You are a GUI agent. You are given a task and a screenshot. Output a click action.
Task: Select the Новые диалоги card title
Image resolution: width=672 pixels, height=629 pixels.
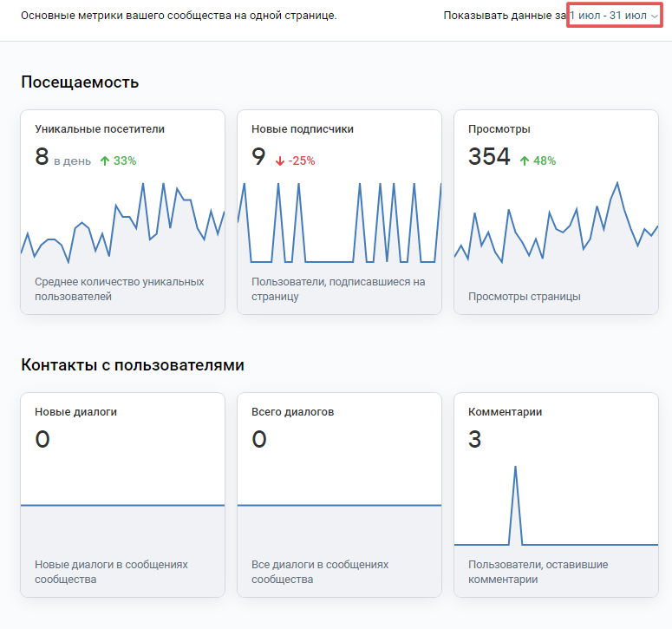75,412
